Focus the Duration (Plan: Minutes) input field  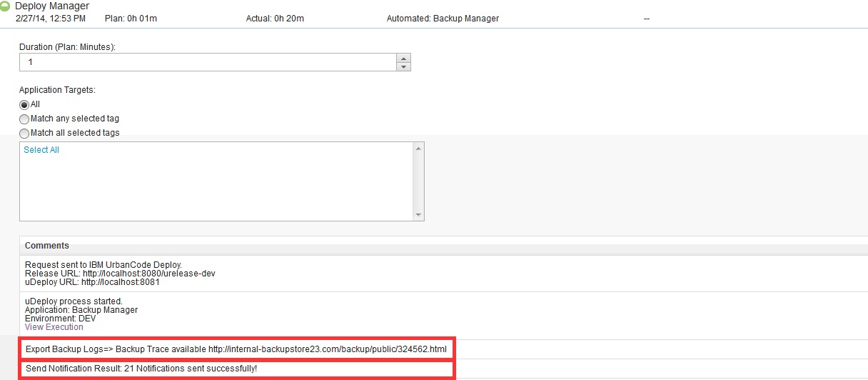tap(207, 63)
